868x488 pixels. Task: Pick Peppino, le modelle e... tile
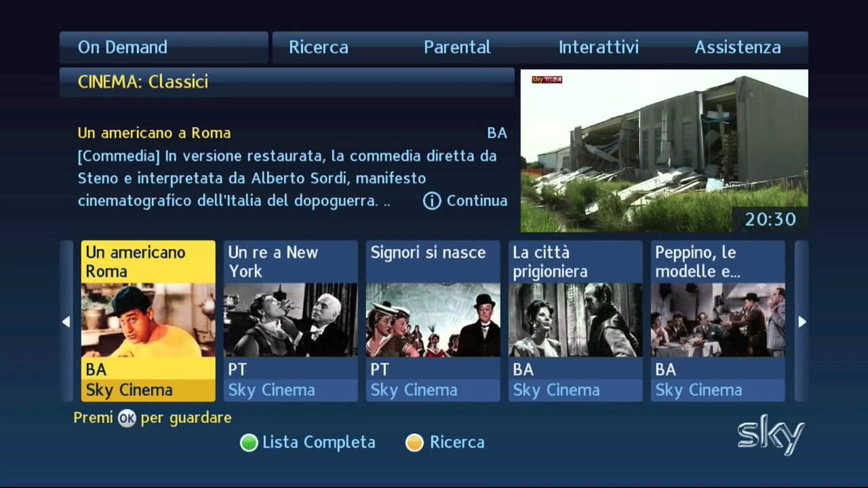point(717,321)
